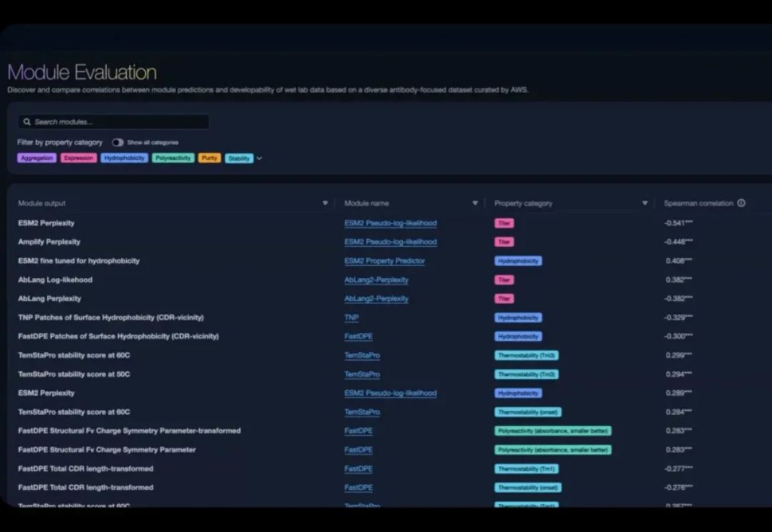Screen dimensions: 772x532
Task: Toggle the Aggregation filter chip
Action: [x=36, y=158]
